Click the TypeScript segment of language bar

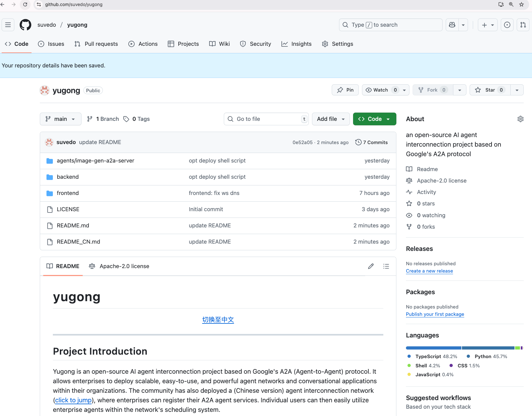pyautogui.click(x=434, y=348)
